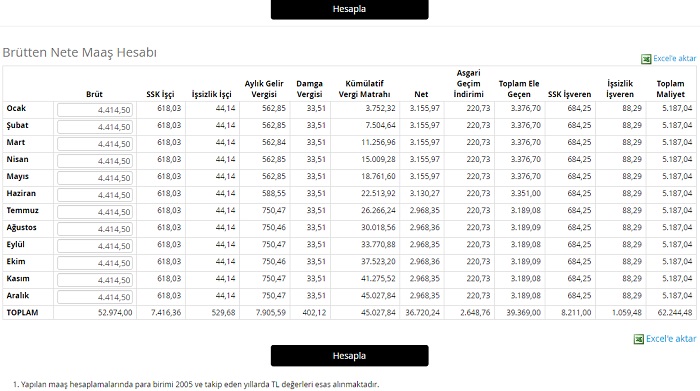The width and height of the screenshot is (700, 391).
Task: Select the Aralık Brüt input field
Action: [95, 296]
